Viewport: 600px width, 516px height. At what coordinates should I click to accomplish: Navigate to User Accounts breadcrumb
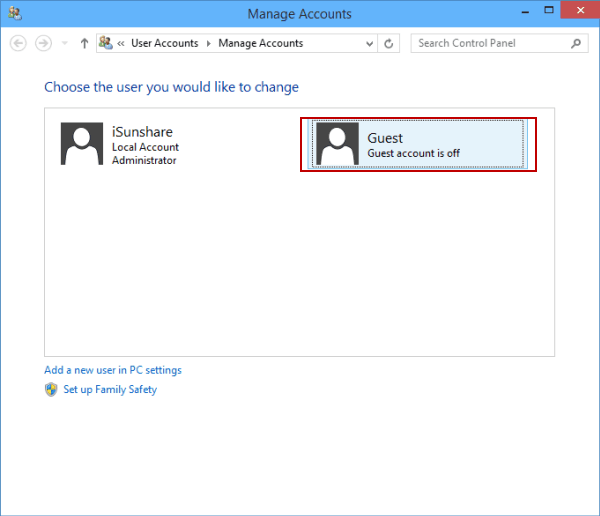tap(165, 43)
